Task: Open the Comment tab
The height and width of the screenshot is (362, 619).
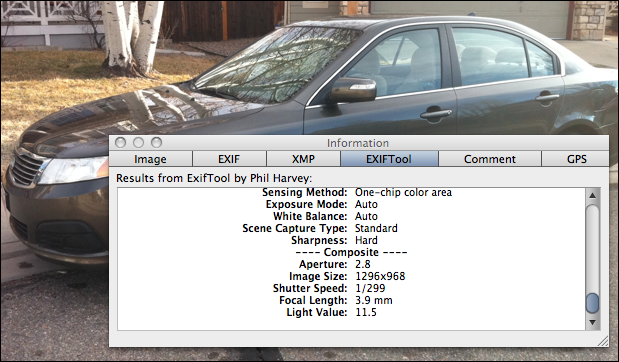Action: click(x=490, y=159)
